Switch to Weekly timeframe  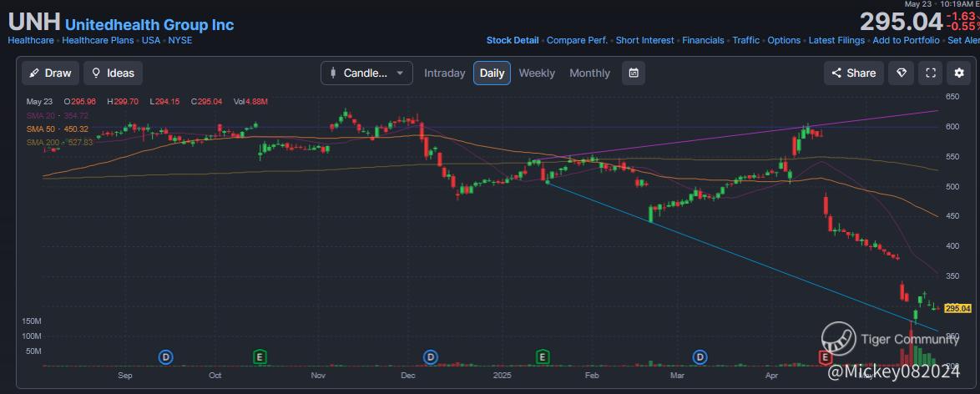536,73
